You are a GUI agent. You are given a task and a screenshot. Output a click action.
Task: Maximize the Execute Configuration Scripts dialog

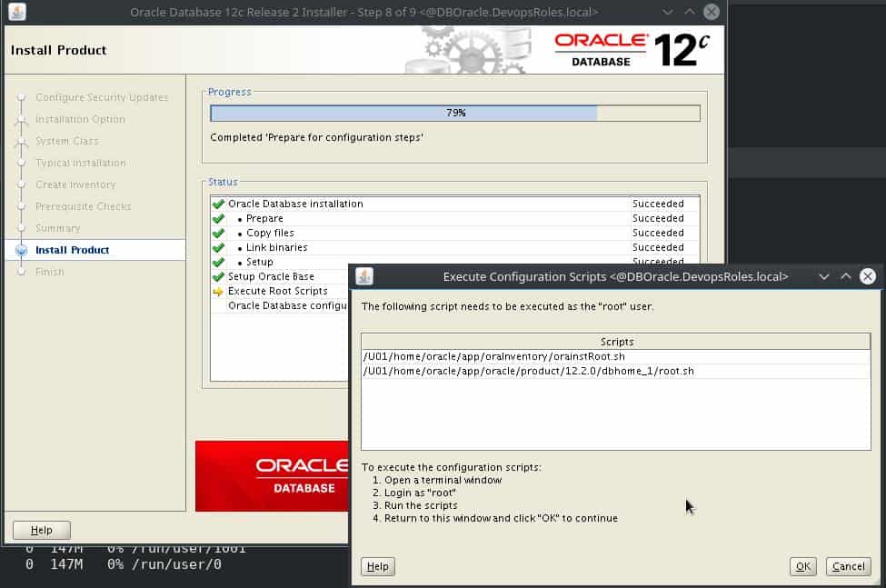click(845, 276)
